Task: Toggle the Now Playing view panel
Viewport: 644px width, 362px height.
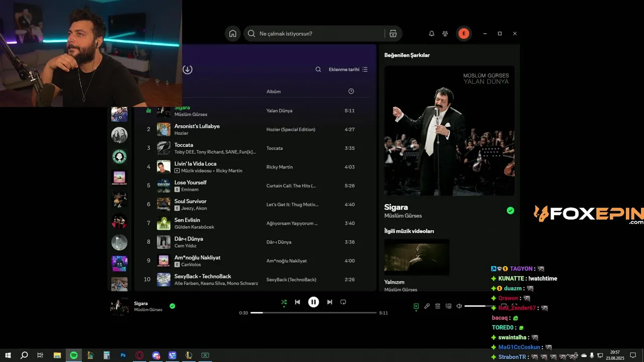Action: click(416, 306)
